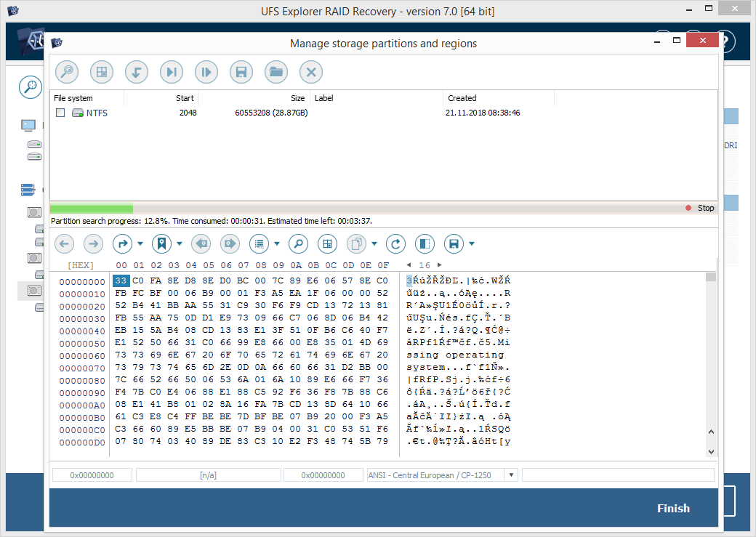Click the go-to position curved arrow icon
Viewport: 756px width, 537px height.
pyautogui.click(x=122, y=244)
